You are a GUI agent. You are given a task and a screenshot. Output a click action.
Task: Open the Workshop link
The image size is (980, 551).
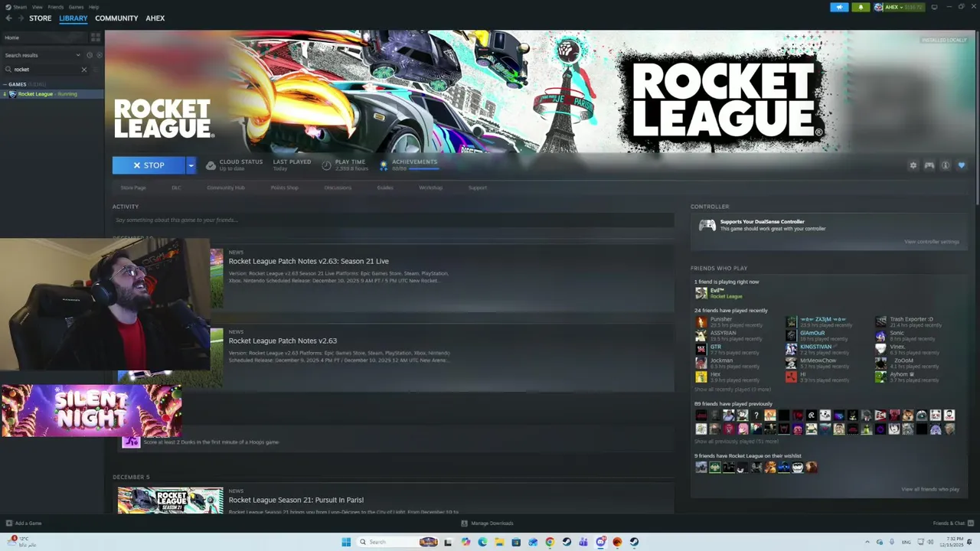[430, 187]
